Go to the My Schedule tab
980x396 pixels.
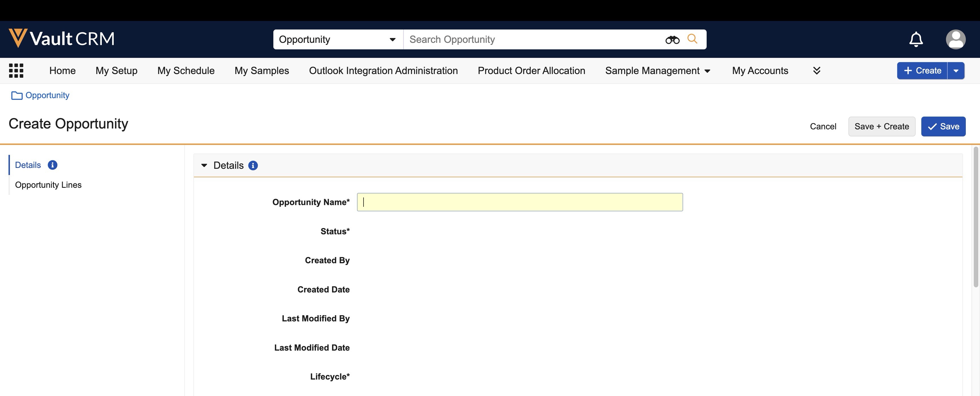(186, 71)
